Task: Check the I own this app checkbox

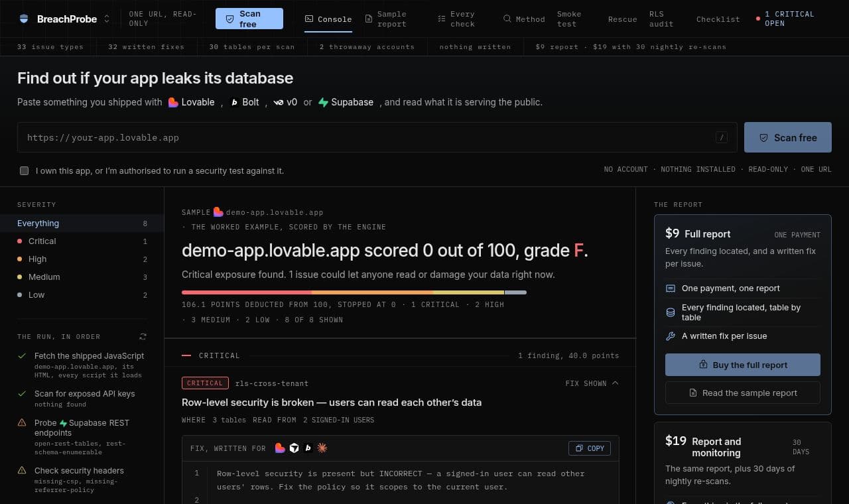Action: click(24, 170)
